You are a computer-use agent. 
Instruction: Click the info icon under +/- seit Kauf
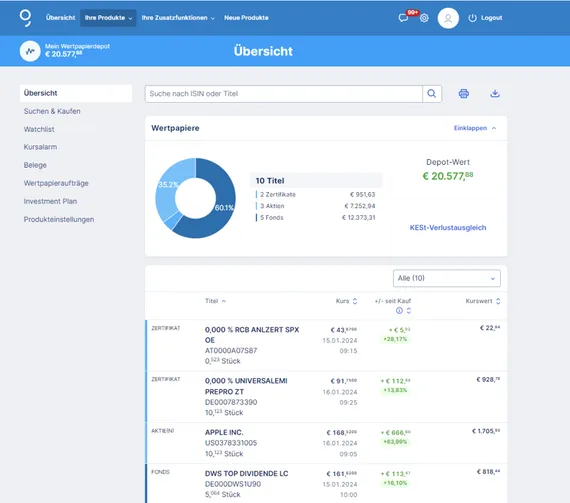tap(399, 310)
